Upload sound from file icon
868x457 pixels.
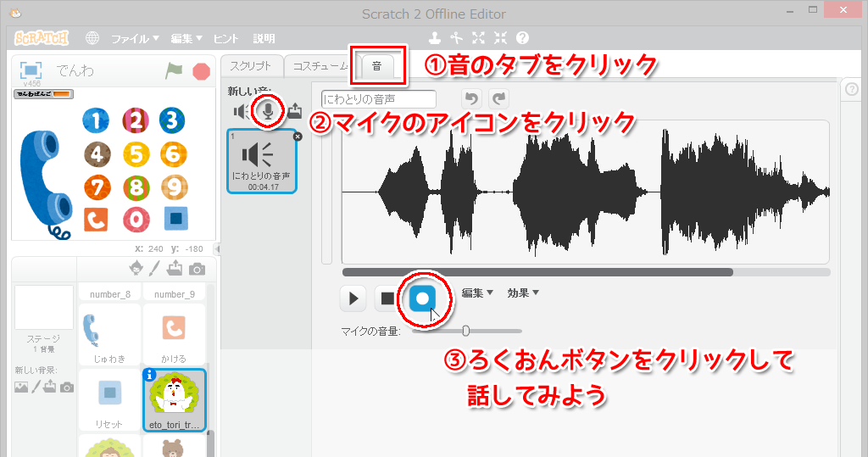click(294, 111)
